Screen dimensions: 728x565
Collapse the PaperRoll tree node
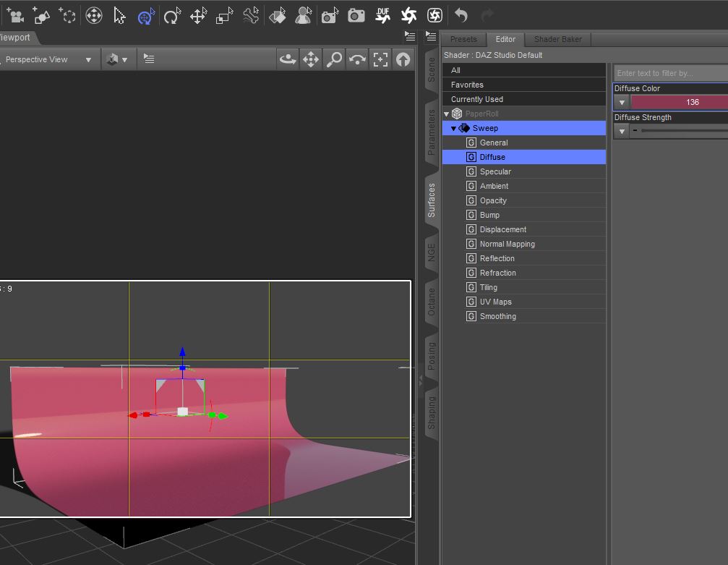pos(446,114)
